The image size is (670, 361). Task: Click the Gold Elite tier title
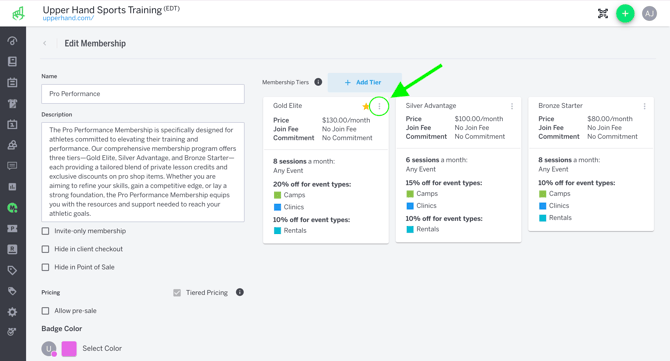point(288,106)
